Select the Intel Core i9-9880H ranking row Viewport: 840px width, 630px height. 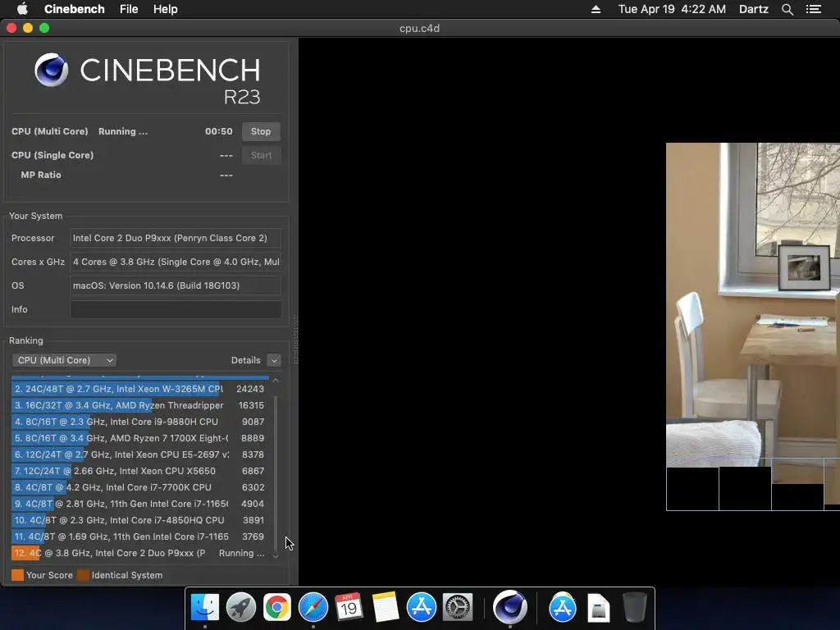pyautogui.click(x=139, y=422)
